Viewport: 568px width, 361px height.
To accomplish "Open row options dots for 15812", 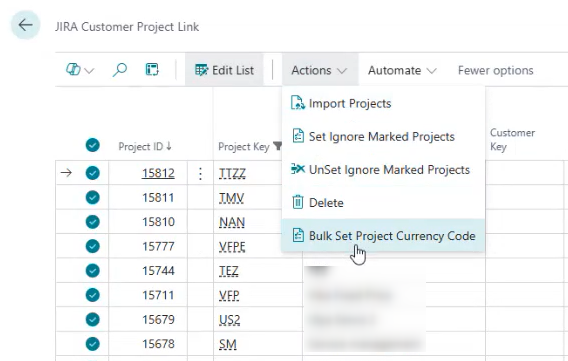I will click(200, 173).
